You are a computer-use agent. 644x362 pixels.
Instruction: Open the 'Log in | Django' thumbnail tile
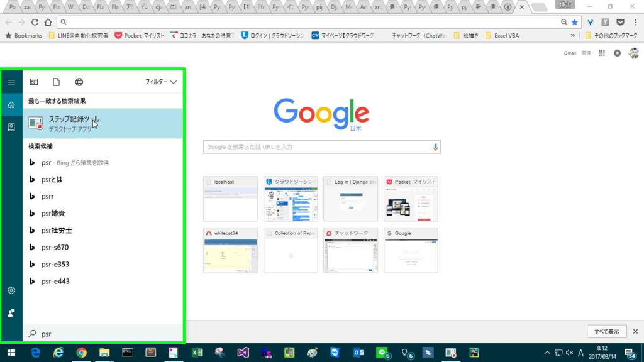(x=351, y=199)
